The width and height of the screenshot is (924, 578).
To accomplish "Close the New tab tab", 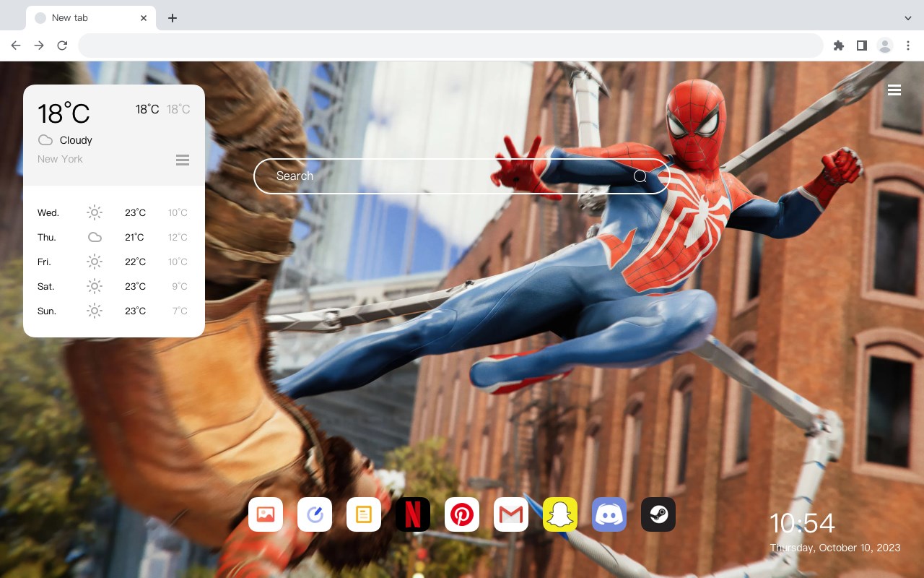I will [x=144, y=18].
